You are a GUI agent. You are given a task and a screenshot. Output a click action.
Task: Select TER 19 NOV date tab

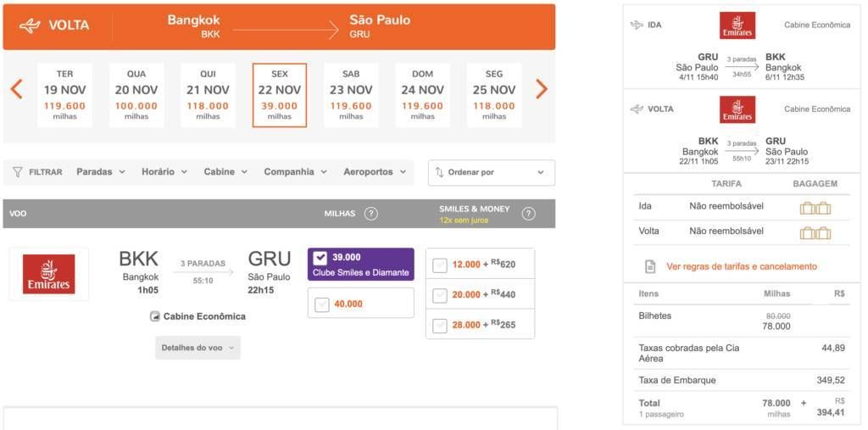pyautogui.click(x=64, y=95)
